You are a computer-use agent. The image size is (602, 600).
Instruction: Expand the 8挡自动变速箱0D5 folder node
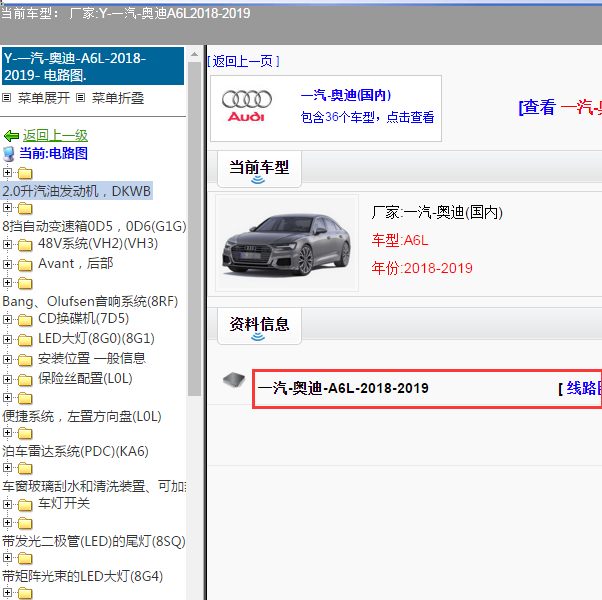[7, 208]
